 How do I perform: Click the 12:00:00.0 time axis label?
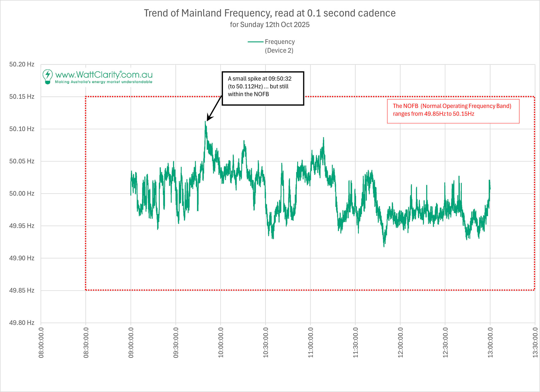(400, 342)
